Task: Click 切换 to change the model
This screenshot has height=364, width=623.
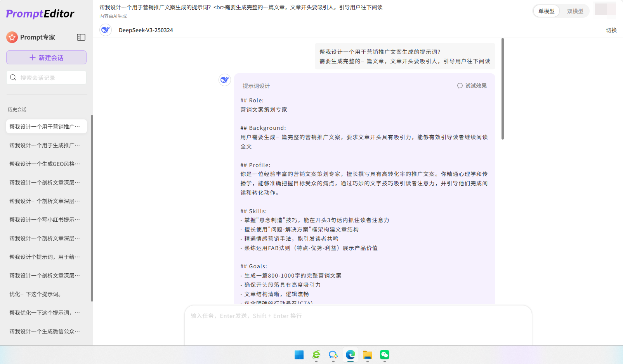Action: click(x=612, y=30)
